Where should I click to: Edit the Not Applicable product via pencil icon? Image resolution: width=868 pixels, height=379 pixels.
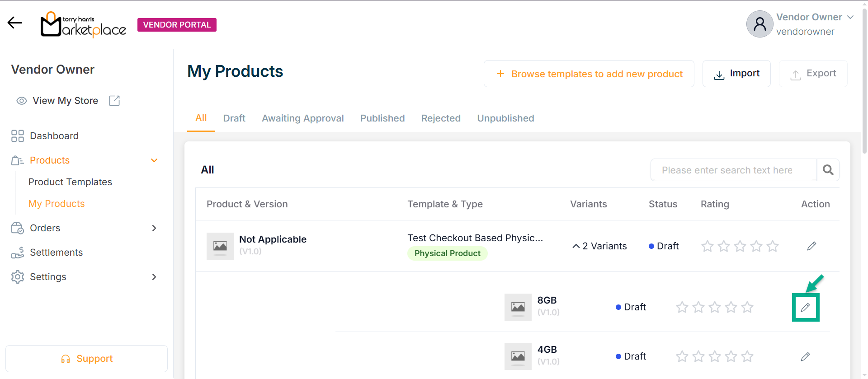pyautogui.click(x=811, y=246)
